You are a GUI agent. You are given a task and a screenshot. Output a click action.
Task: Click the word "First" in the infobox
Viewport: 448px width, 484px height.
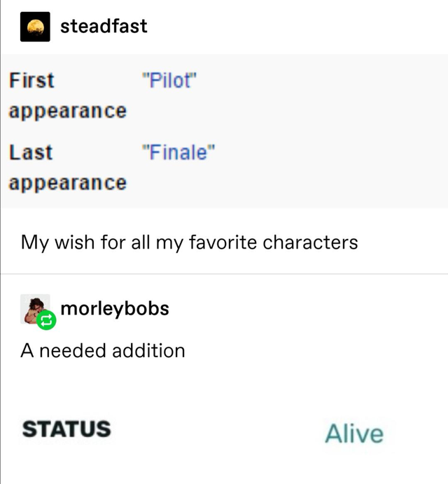tap(31, 81)
